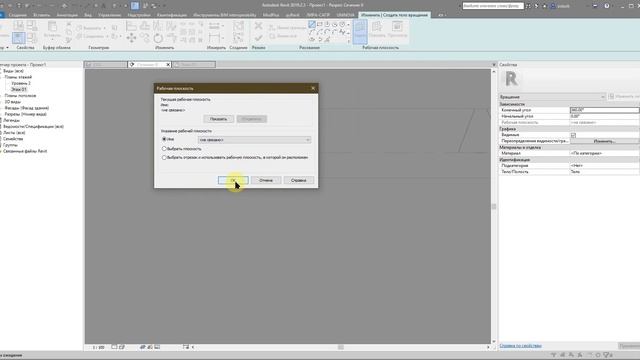Screen dimensions: 640x360
Task: Open the Вставить ribbon tab
Action: click(x=42, y=15)
